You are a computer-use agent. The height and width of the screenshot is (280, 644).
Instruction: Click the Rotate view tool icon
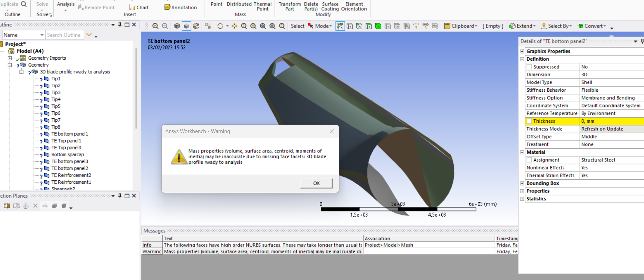220,26
